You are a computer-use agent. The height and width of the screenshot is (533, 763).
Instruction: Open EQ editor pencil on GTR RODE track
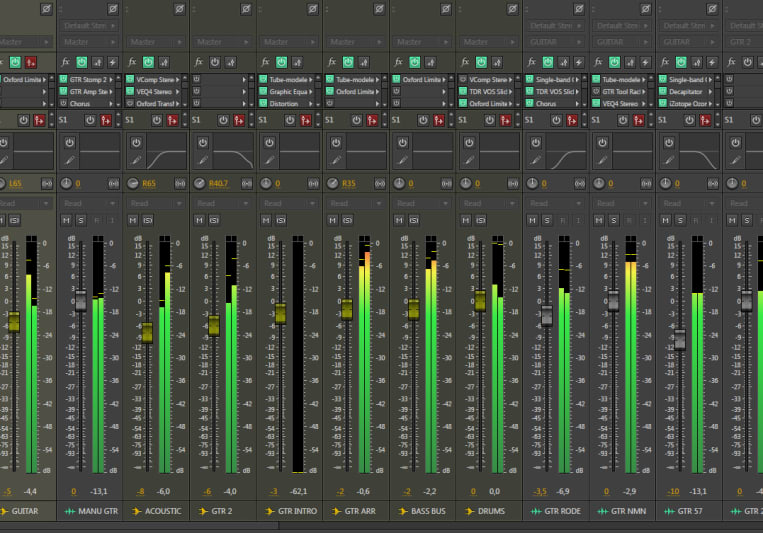coord(536,160)
